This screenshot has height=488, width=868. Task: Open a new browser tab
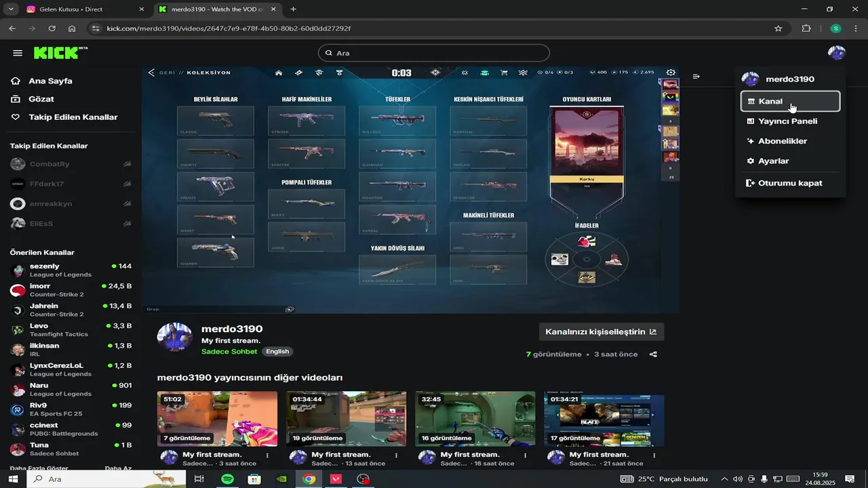click(293, 9)
